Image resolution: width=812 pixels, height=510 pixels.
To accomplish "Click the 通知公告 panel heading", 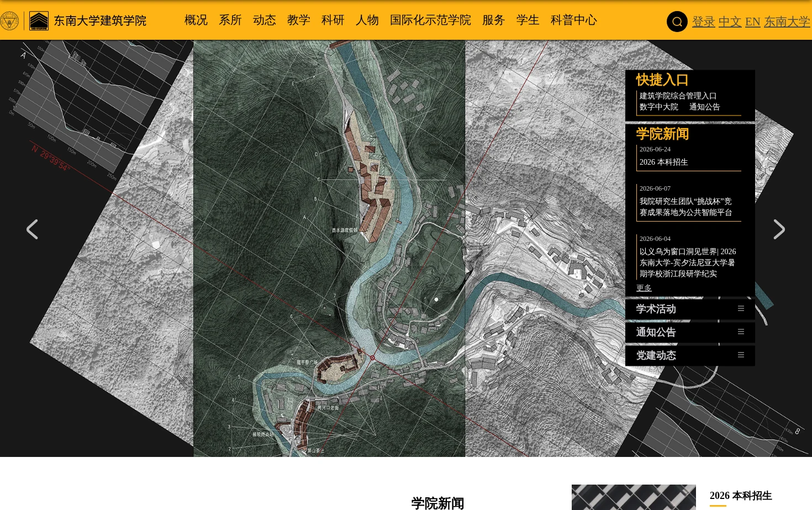I will pos(656,332).
